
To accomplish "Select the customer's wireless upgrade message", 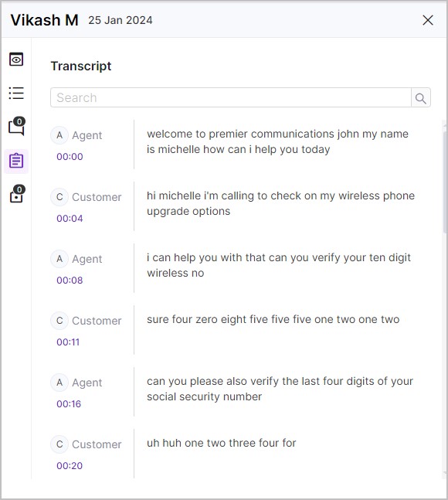I will [280, 203].
